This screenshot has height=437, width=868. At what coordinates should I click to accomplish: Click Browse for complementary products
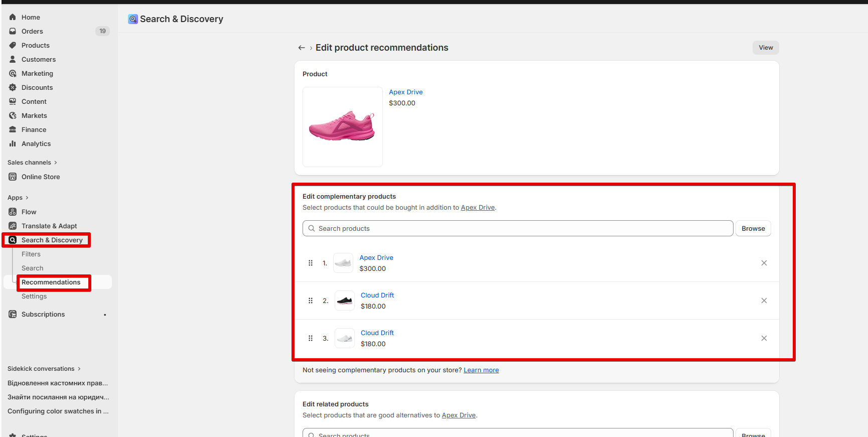(753, 228)
